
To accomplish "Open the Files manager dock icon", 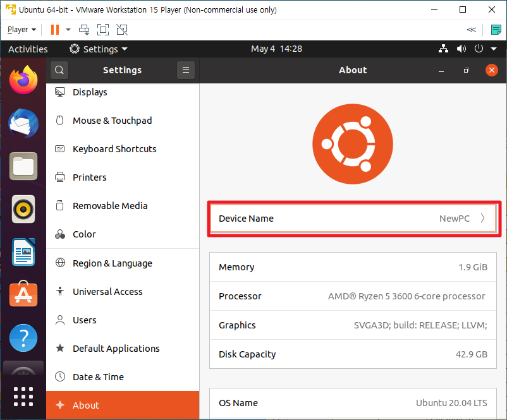I will 23,166.
